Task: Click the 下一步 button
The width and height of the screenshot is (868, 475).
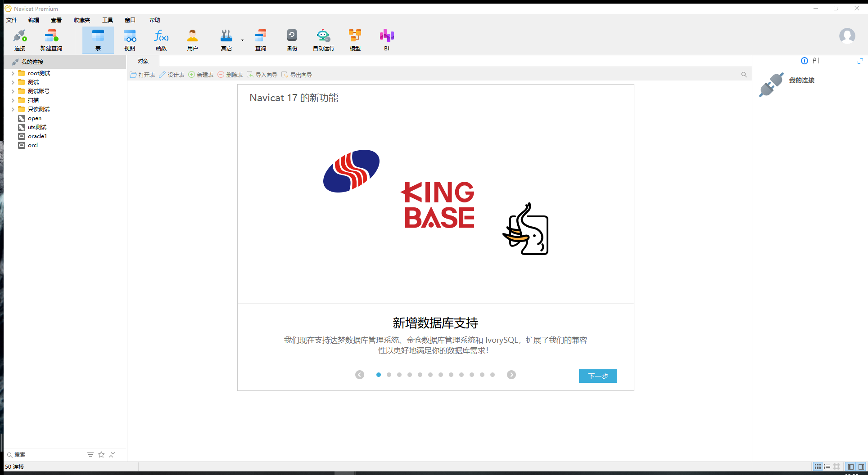Action: tap(598, 376)
